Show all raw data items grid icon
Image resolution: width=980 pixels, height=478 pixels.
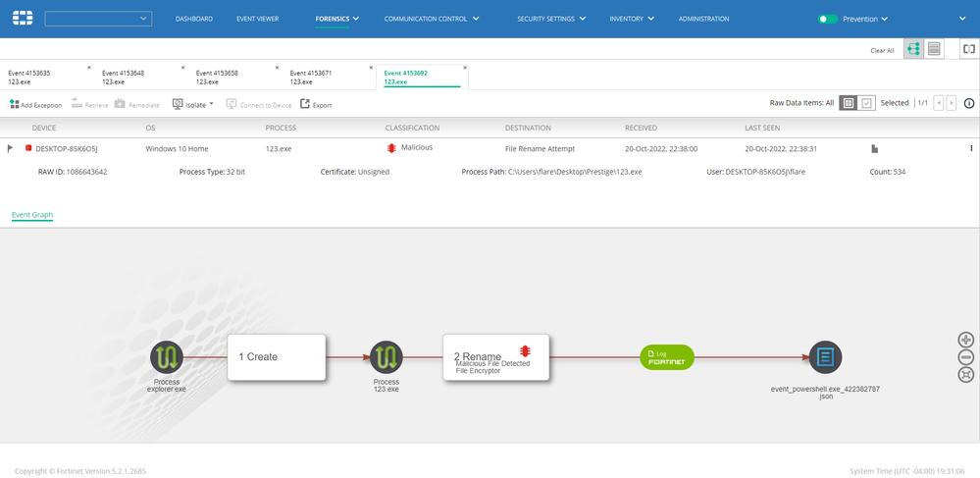(848, 103)
